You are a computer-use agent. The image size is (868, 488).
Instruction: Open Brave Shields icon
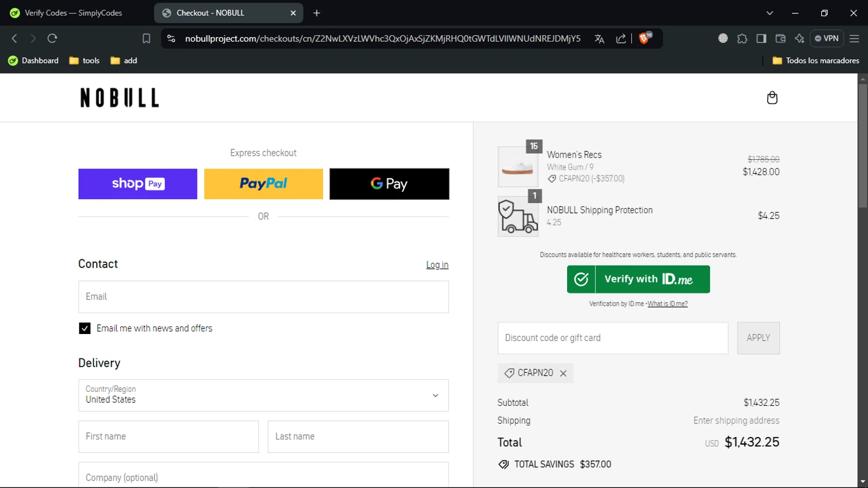click(x=645, y=38)
